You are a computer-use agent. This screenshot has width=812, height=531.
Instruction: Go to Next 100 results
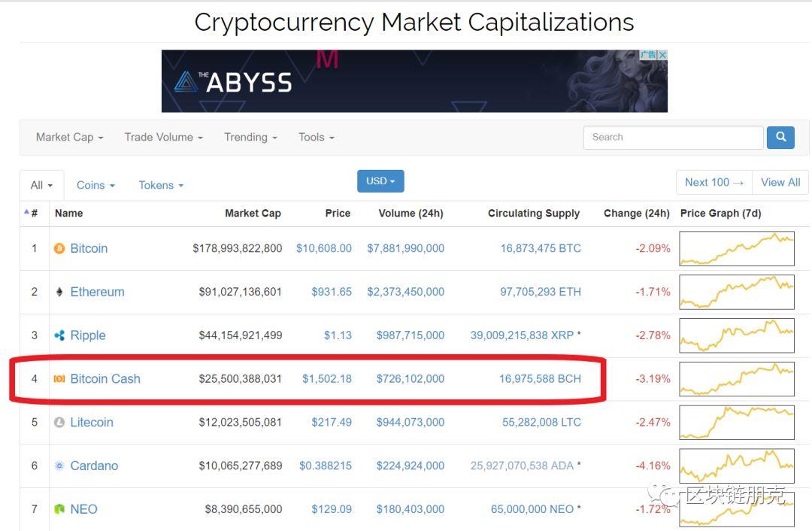(x=714, y=182)
